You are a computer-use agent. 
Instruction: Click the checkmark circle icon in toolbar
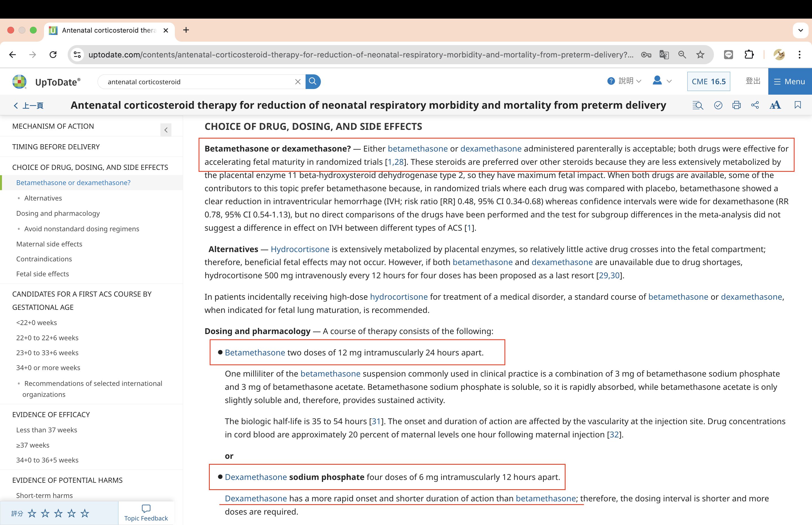coord(718,105)
